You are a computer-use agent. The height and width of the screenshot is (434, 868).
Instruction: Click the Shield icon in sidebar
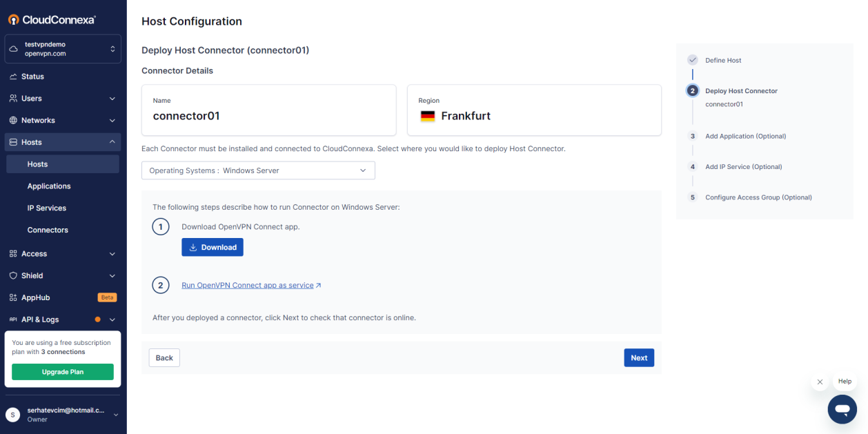[x=13, y=275]
